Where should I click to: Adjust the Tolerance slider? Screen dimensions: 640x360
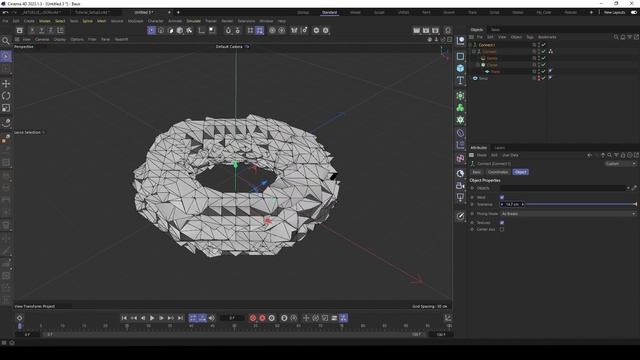click(581, 204)
